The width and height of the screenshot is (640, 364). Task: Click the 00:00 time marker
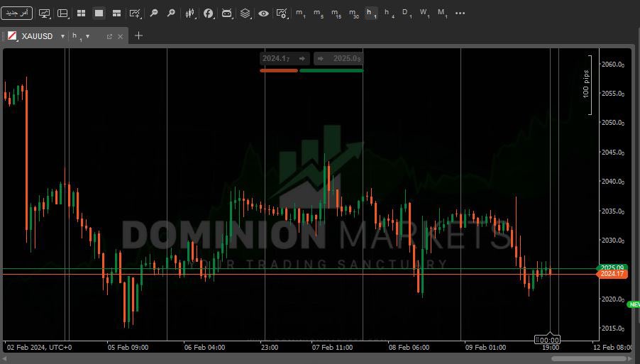click(x=547, y=340)
